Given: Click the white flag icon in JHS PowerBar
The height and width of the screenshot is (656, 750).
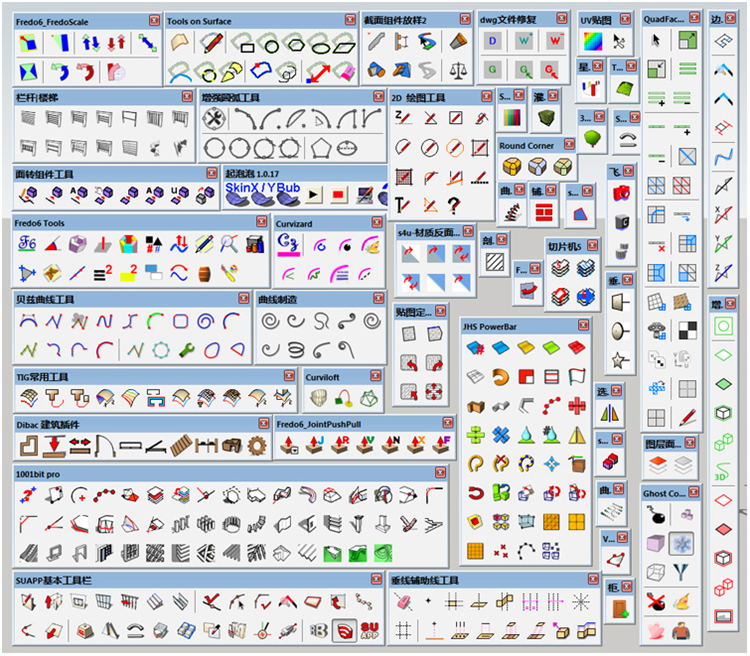Looking at the screenshot, I should pyautogui.click(x=576, y=377).
